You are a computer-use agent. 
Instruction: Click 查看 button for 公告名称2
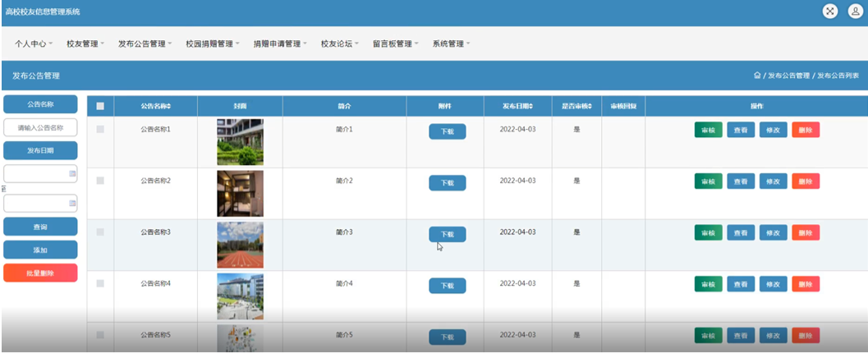(741, 181)
